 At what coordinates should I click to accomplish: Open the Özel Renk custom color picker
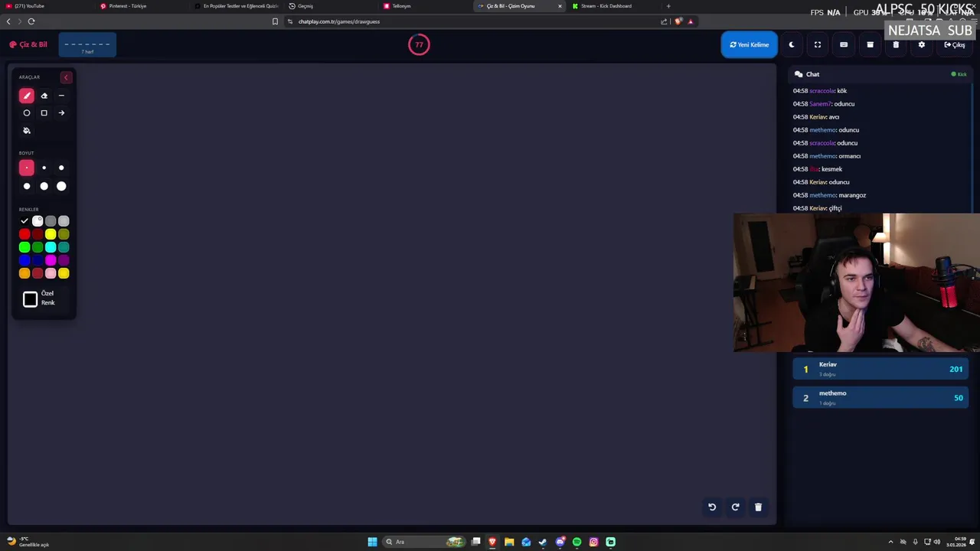30,299
